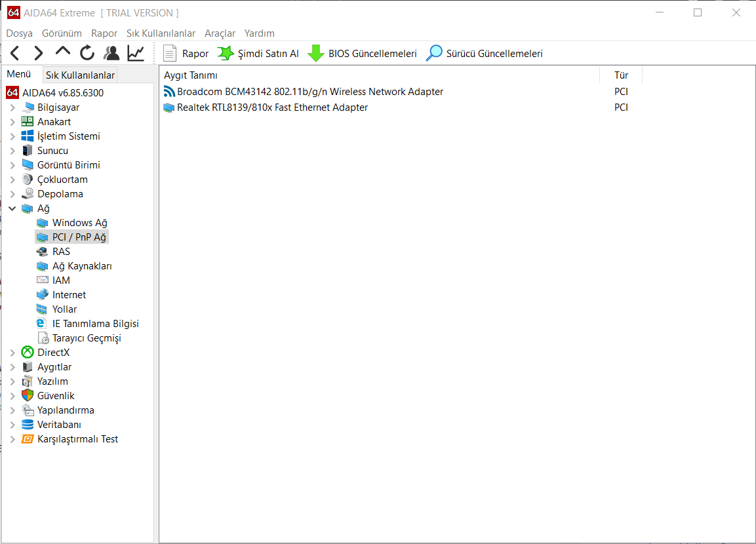Expand the İşletim Sistemi tree node
The image size is (756, 544).
12,136
